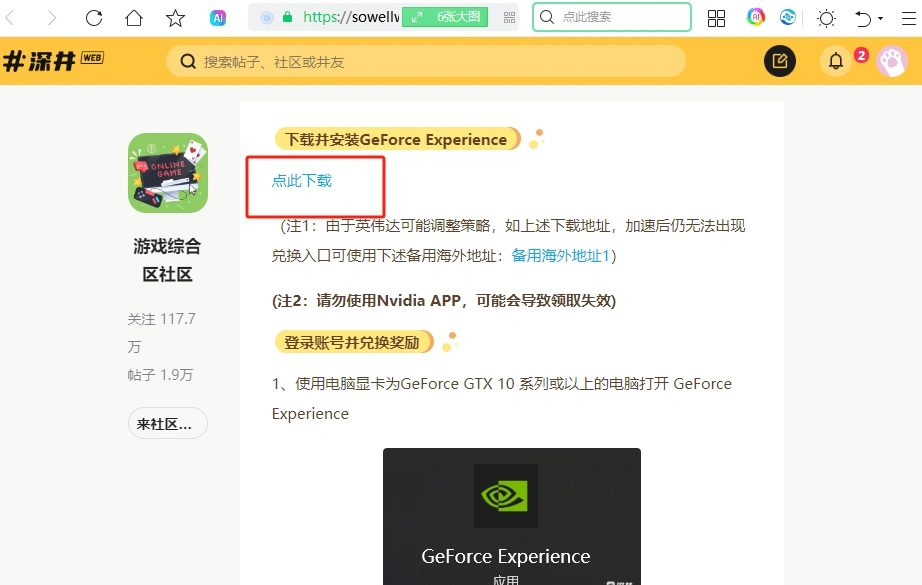
Task: Click the round site-info icon in address bar
Action: (267, 18)
